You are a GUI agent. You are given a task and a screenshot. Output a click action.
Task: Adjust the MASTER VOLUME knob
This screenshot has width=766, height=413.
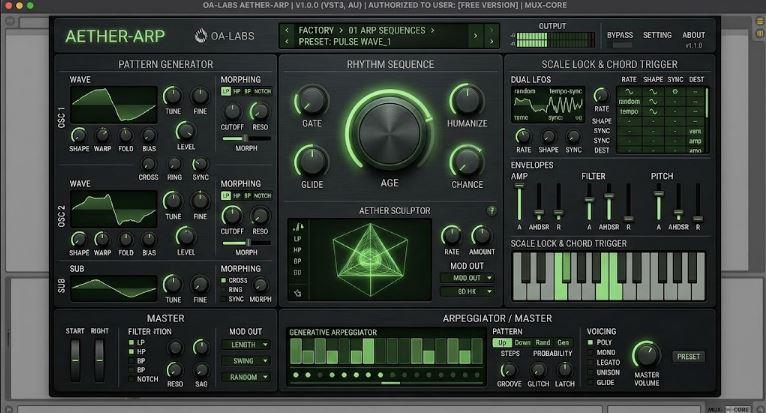(646, 355)
